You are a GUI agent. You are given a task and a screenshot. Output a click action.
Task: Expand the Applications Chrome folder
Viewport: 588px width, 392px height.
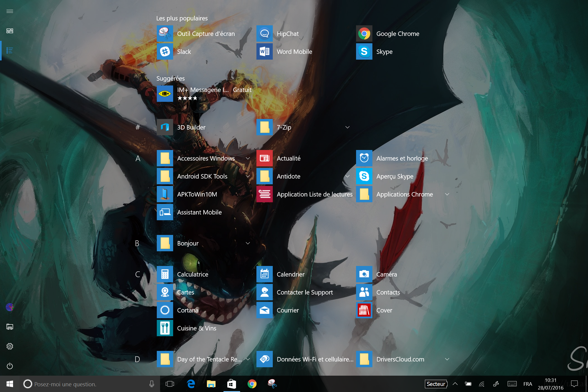(x=447, y=194)
